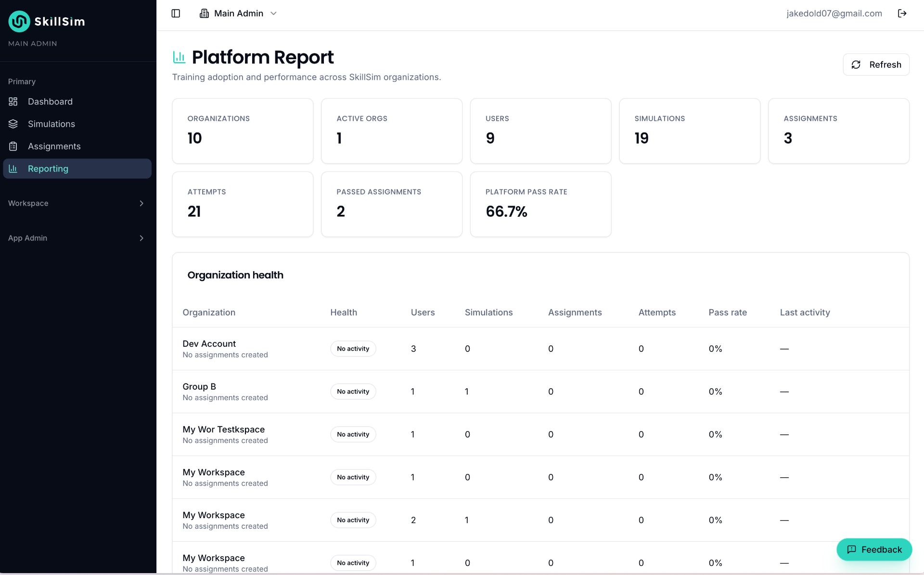Viewport: 924px width, 575px height.
Task: Click the Last activity column header
Action: 805,313
